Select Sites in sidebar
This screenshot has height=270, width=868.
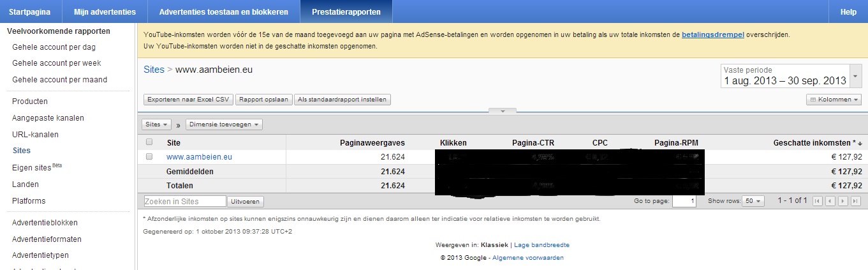click(x=21, y=151)
